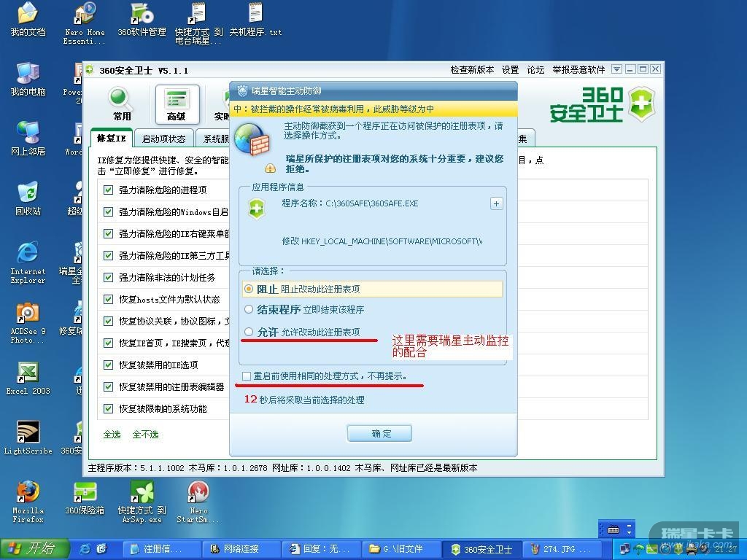The image size is (747, 560).
Task: Open 我的文档 desktop icon
Action: click(28, 19)
